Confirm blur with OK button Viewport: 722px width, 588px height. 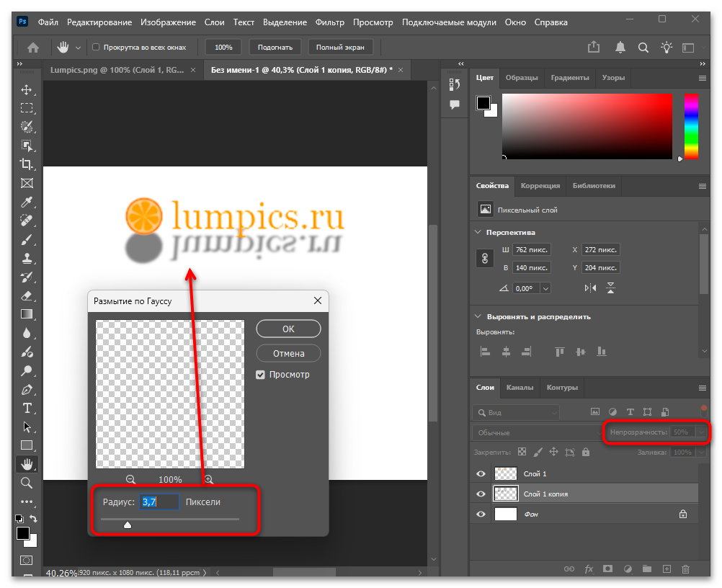(x=288, y=329)
